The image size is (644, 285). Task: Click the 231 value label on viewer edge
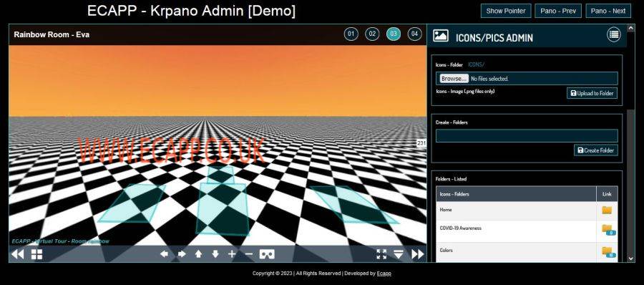coord(421,143)
